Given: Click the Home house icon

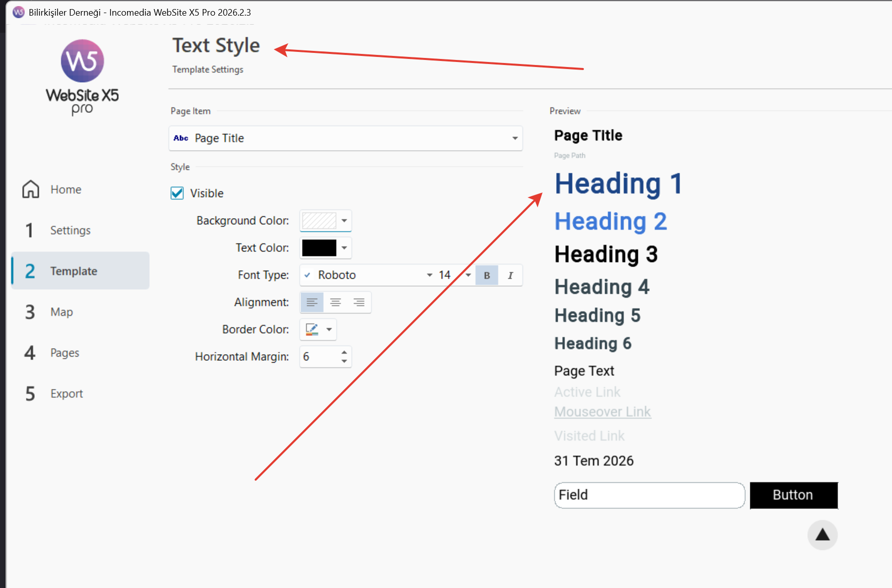Looking at the screenshot, I should (x=31, y=189).
